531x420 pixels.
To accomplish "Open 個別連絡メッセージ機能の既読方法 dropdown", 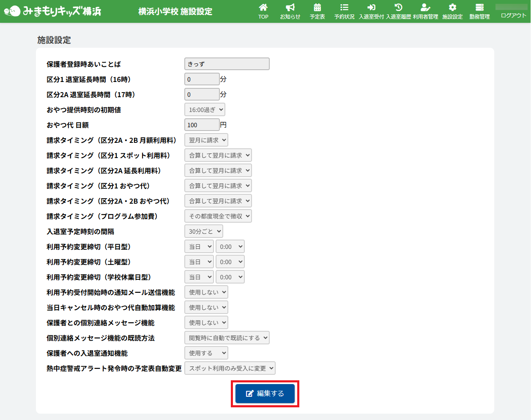I will (227, 338).
